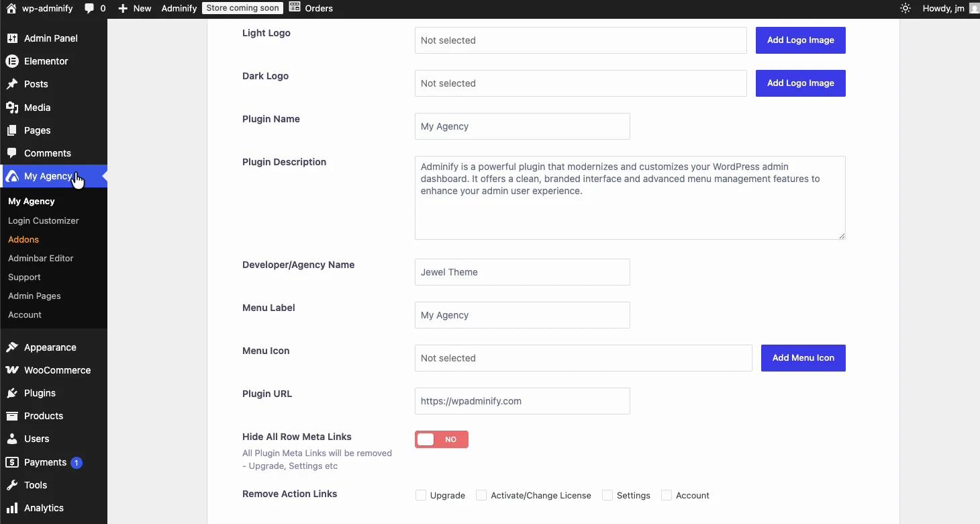
Task: Focus the Plugin Name field
Action: click(x=522, y=126)
